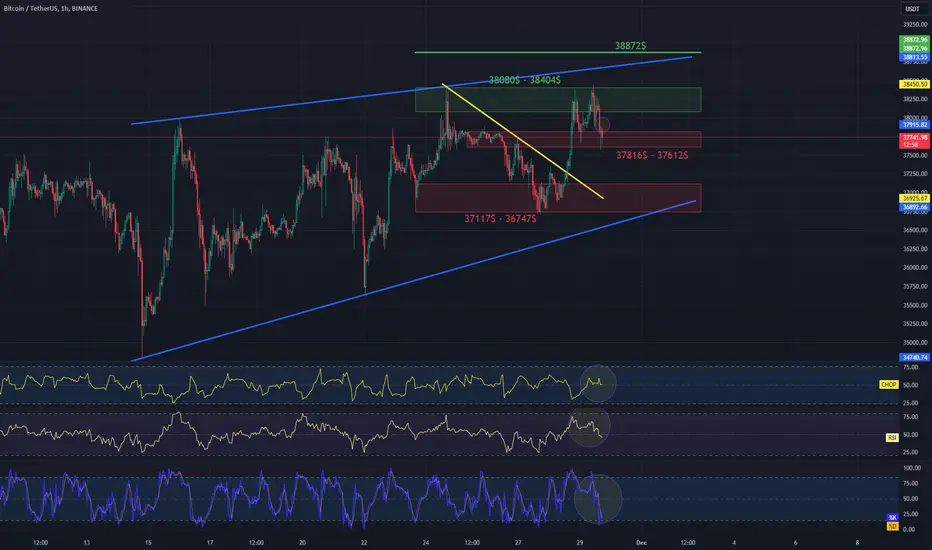Select the lower red support zone rectangle
932x550 pixels.
click(x=558, y=198)
